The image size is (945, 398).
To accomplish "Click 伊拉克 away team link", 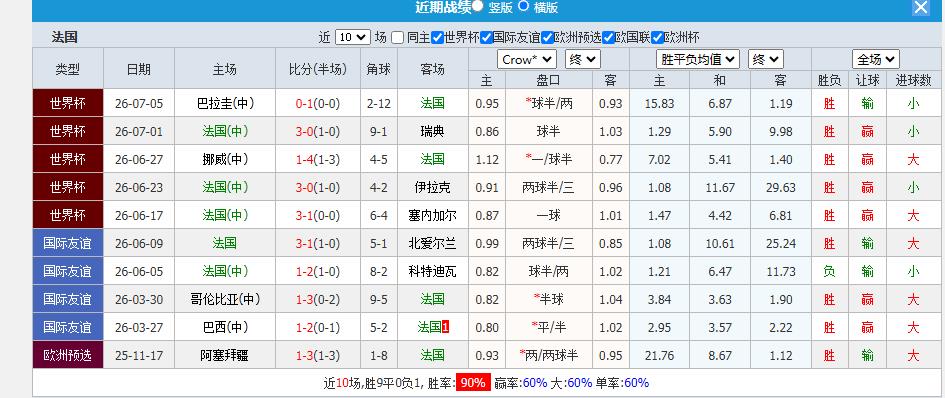I will [433, 187].
